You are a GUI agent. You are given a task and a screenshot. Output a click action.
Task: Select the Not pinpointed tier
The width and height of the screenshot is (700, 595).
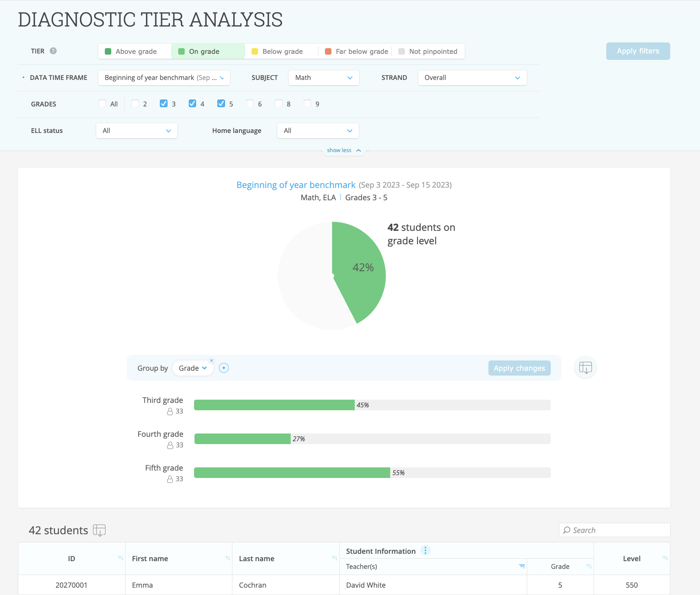[x=428, y=51]
